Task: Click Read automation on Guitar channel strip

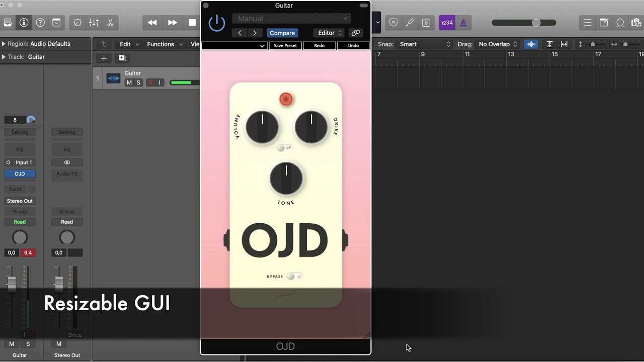Action: click(20, 222)
